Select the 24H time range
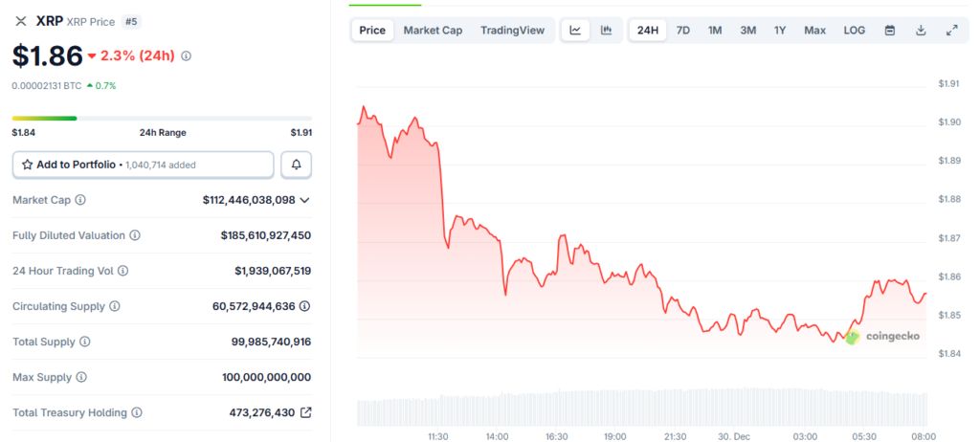The width and height of the screenshot is (980, 442). (648, 30)
